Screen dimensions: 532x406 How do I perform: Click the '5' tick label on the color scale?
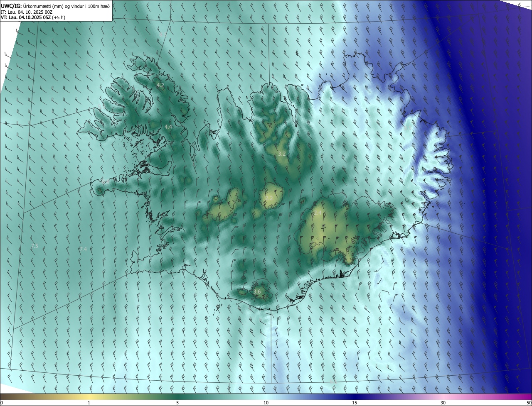[x=177, y=403]
